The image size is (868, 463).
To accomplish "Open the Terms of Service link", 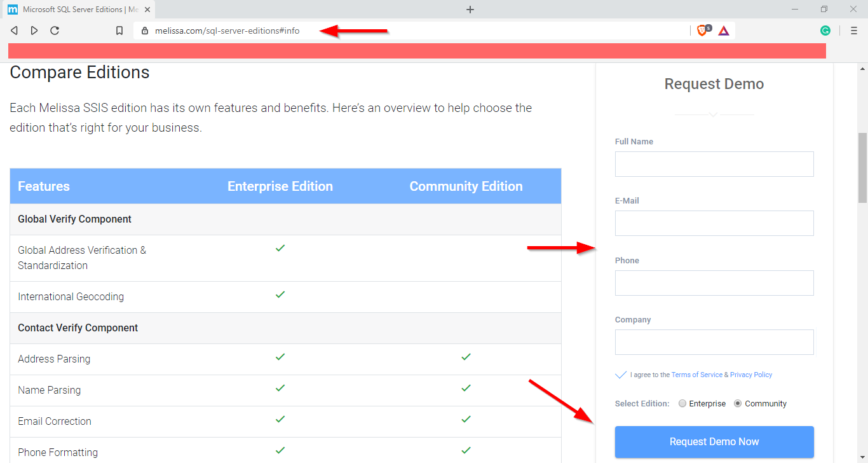I will click(x=697, y=375).
